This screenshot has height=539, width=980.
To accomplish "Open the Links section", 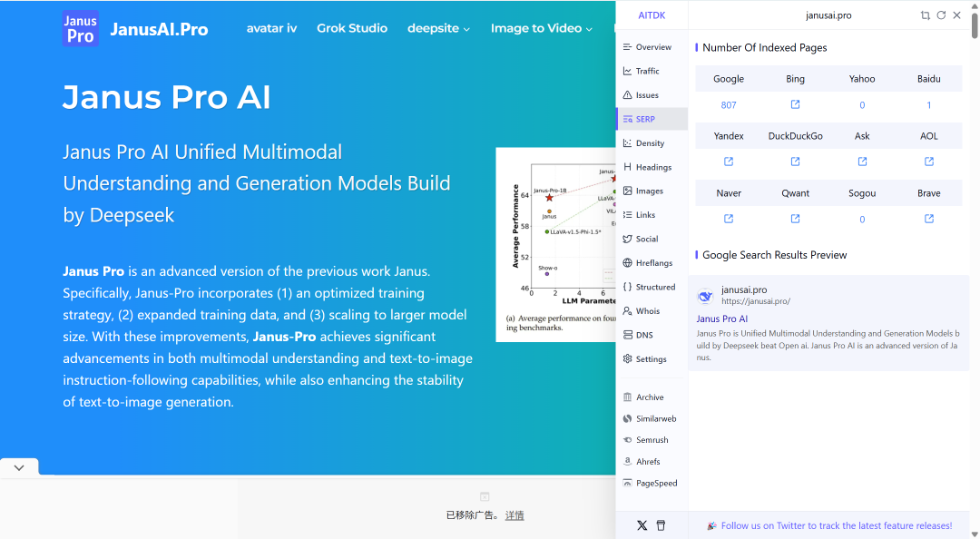I will click(652, 214).
